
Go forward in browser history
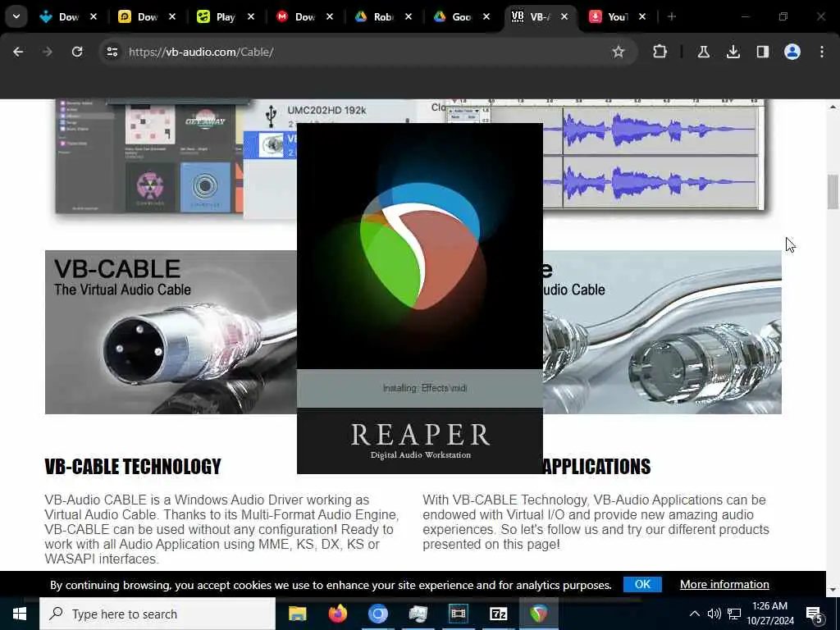tap(48, 52)
